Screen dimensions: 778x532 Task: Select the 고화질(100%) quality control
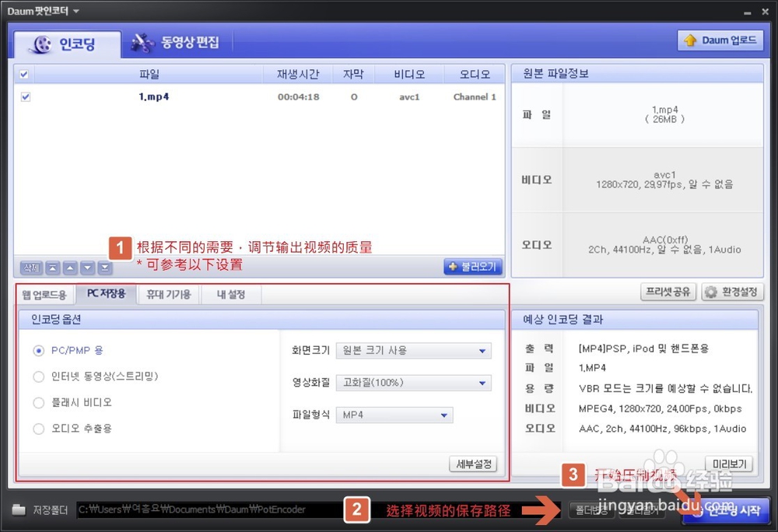point(412,383)
